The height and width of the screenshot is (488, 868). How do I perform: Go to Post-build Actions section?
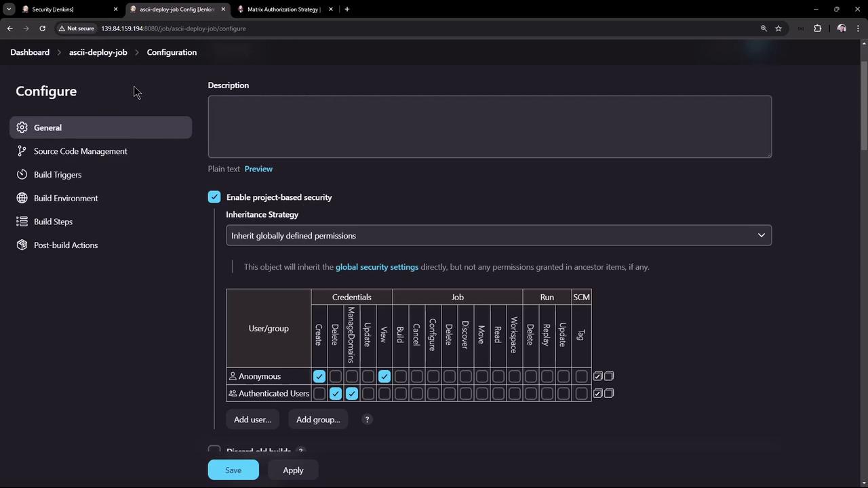tap(101, 245)
